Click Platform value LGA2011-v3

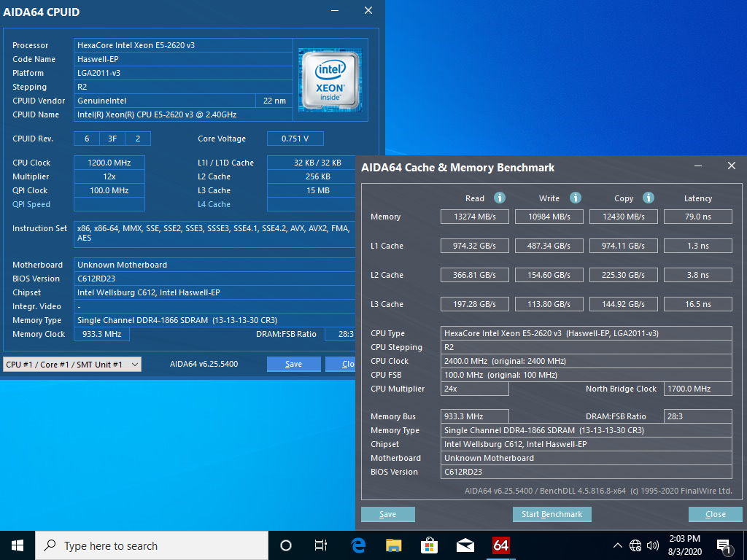click(183, 73)
